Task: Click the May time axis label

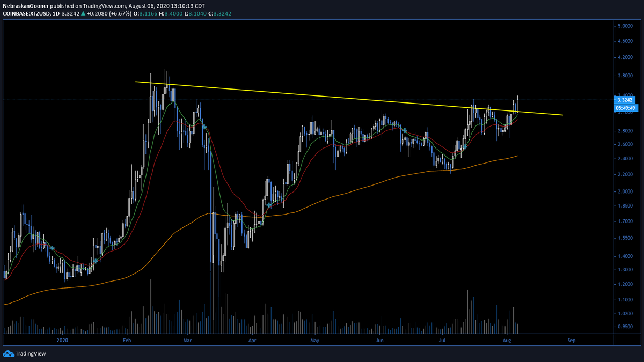Action: tap(315, 340)
